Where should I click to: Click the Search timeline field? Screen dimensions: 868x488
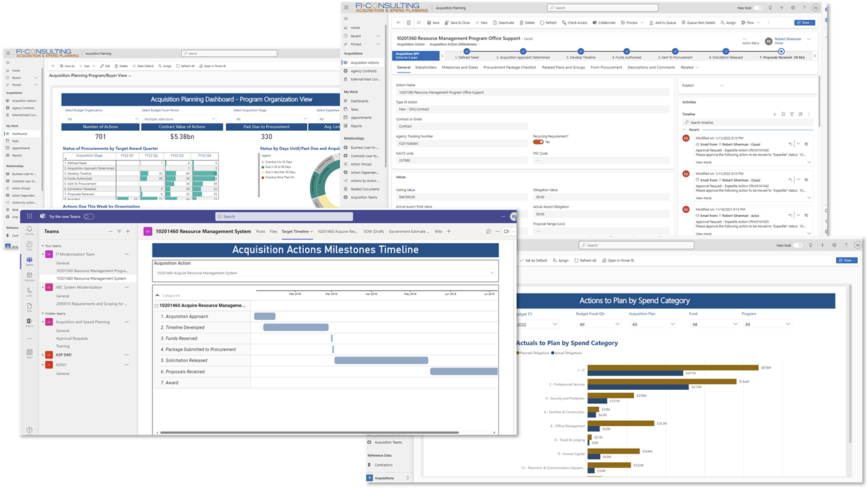[x=747, y=123]
